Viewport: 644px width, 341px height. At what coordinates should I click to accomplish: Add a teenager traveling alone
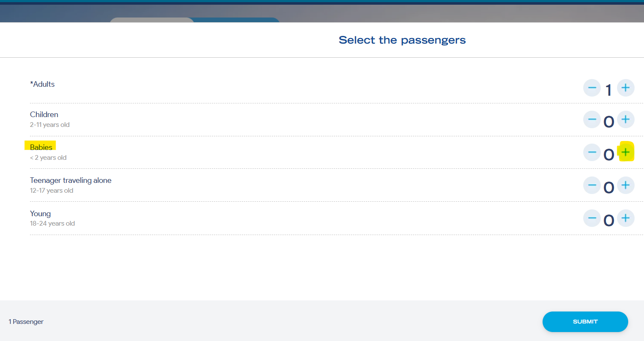click(626, 185)
